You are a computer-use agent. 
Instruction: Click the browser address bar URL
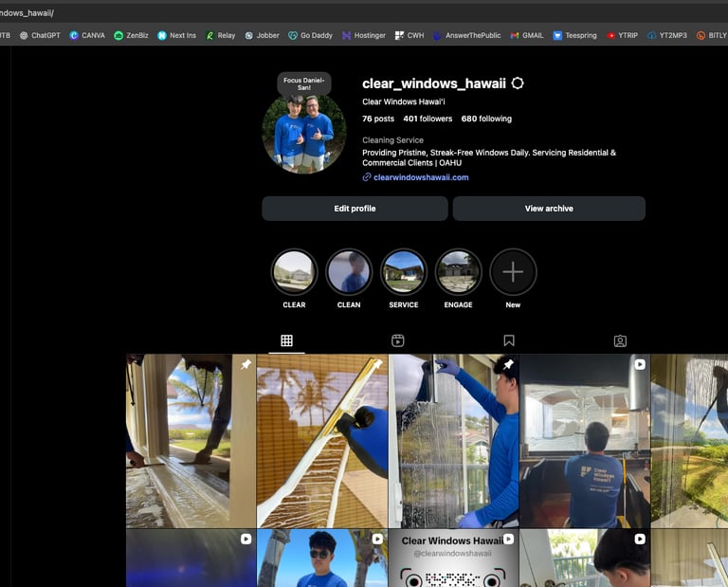tap(27, 13)
